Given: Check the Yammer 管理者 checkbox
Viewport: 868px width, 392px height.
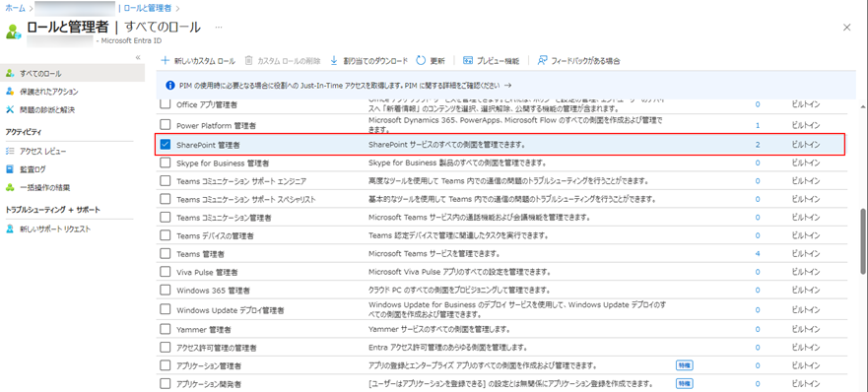Looking at the screenshot, I should click(x=165, y=329).
